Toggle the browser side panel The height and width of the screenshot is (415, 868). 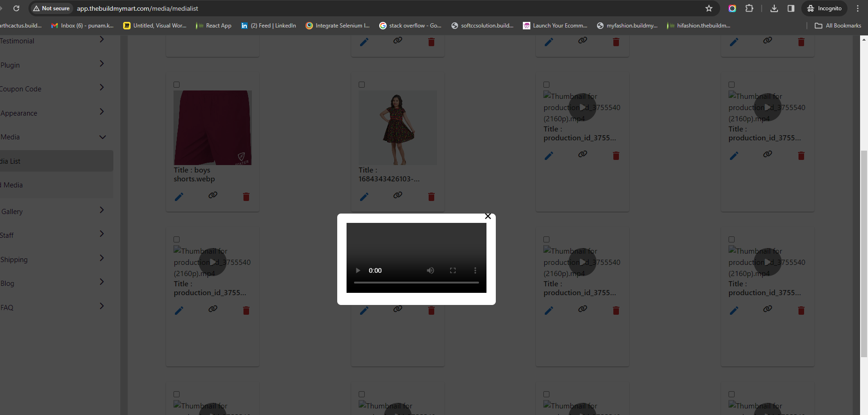tap(791, 8)
